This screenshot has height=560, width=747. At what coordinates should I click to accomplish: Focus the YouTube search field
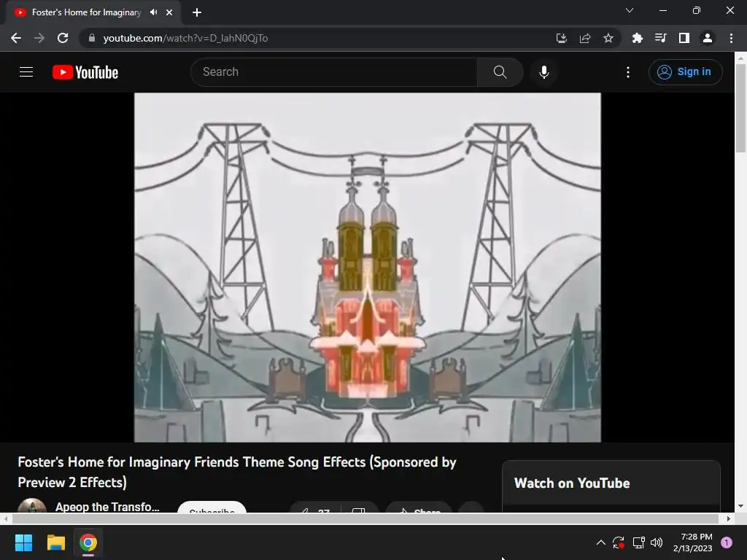tap(334, 72)
